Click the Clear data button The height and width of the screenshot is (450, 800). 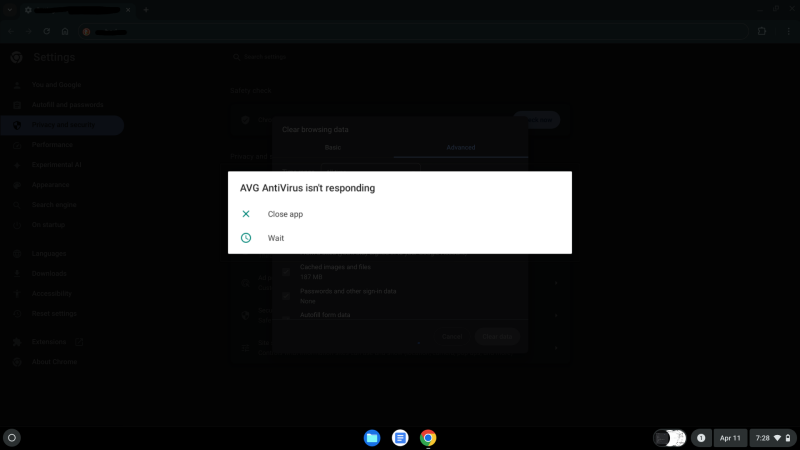click(497, 337)
